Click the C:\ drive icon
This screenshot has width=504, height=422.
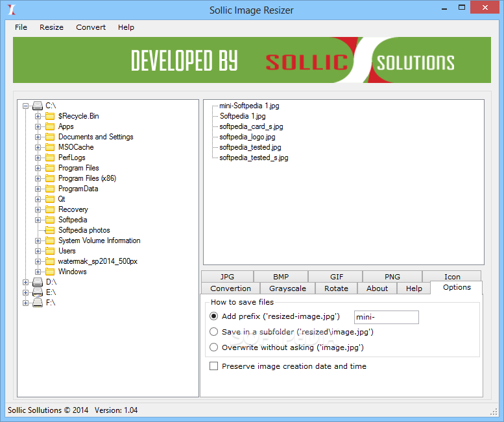pos(38,106)
